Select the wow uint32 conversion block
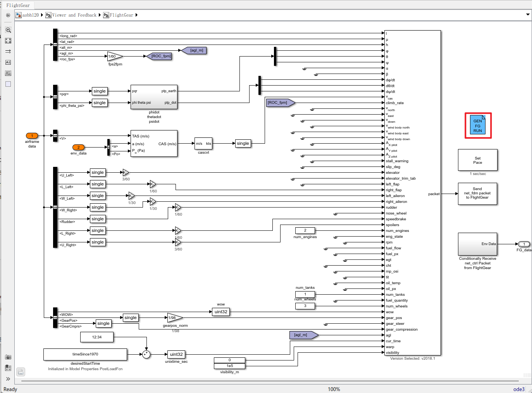 (x=221, y=312)
